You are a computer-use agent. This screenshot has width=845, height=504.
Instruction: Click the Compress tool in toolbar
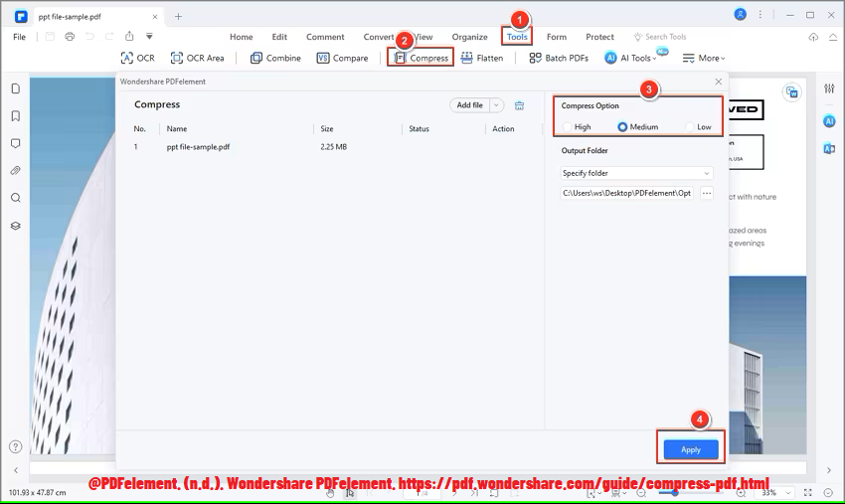tap(422, 58)
